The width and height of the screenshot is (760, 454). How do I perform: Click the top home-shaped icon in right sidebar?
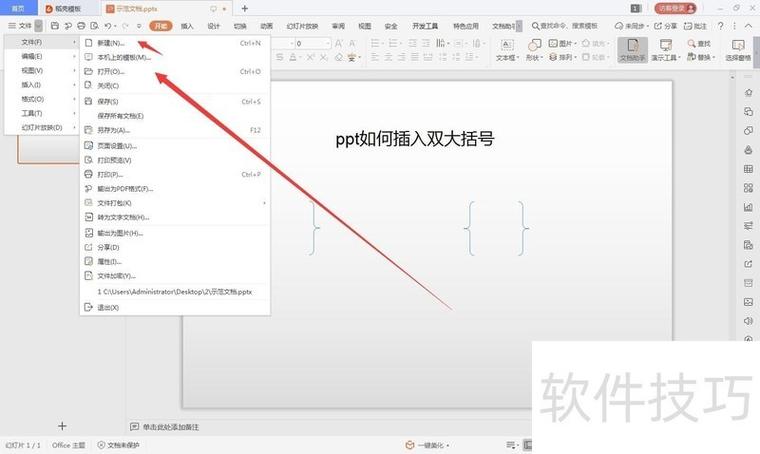point(748,93)
